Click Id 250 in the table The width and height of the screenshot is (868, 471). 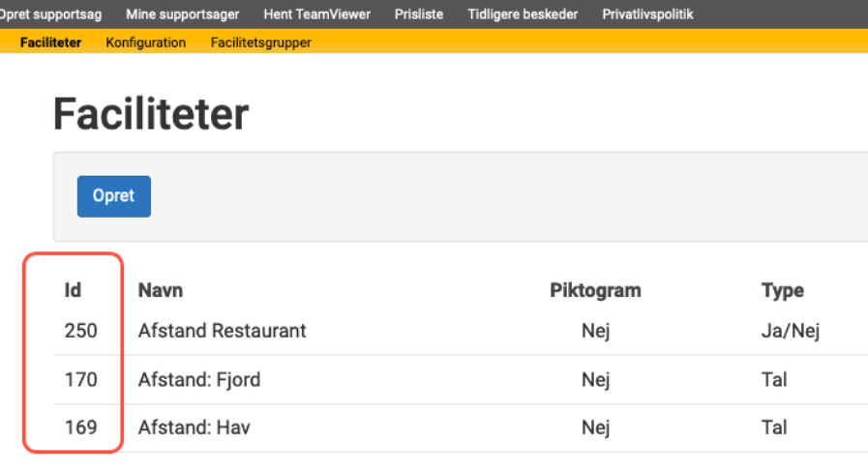tap(81, 331)
